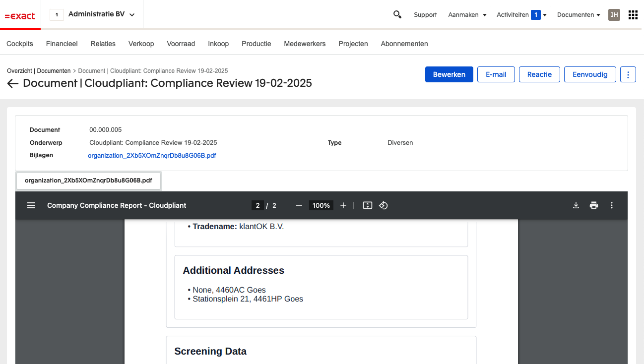The width and height of the screenshot is (644, 364).
Task: Expand the Administratie BV company dropdown
Action: [x=101, y=14]
